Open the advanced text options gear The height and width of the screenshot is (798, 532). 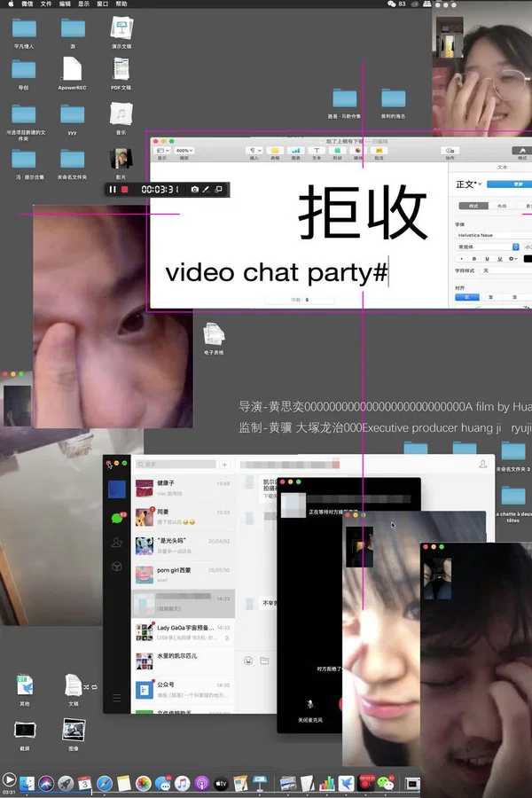[512, 259]
